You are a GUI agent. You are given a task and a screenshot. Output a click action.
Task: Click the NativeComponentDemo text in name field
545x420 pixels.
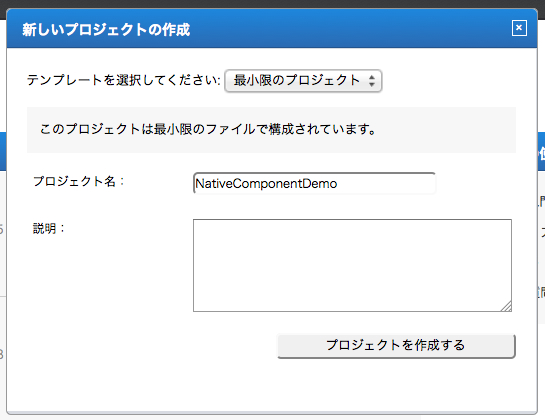[x=266, y=183]
